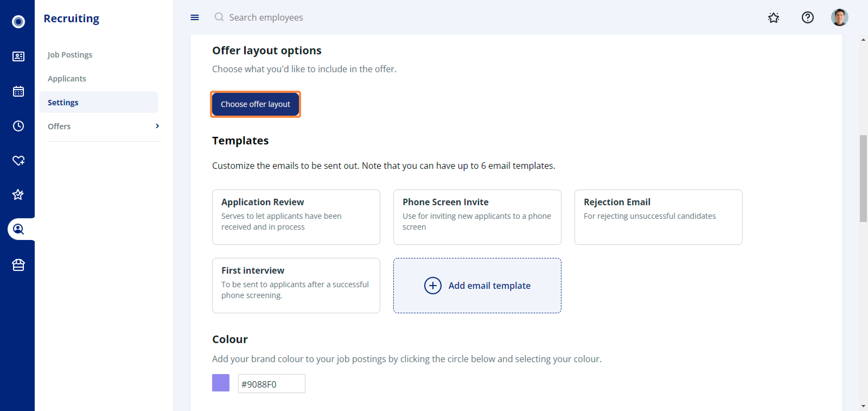Image resolution: width=868 pixels, height=411 pixels.
Task: Click the Recruiting heading
Action: pyautogui.click(x=71, y=18)
